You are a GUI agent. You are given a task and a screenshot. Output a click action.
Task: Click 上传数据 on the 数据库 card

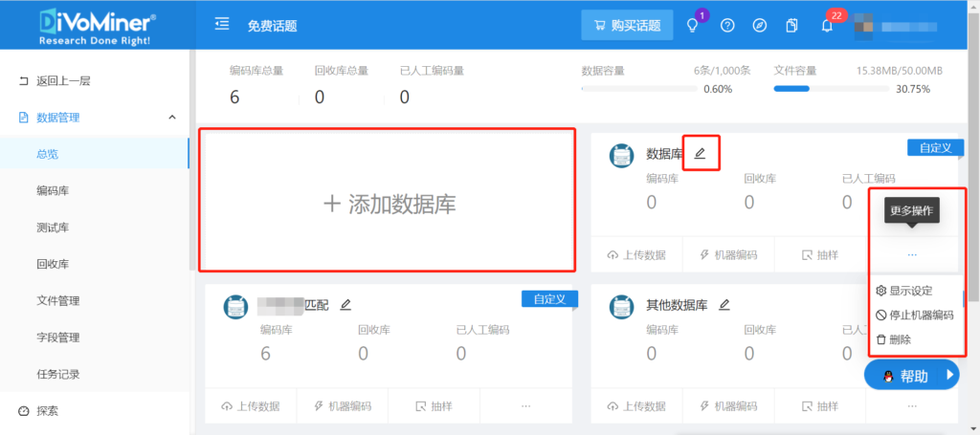[x=635, y=255]
